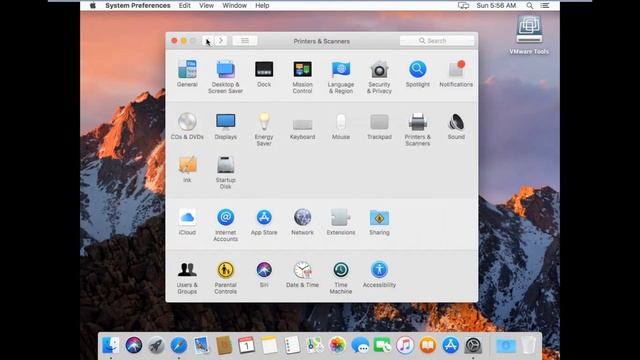Open Users & Groups pane

(187, 278)
